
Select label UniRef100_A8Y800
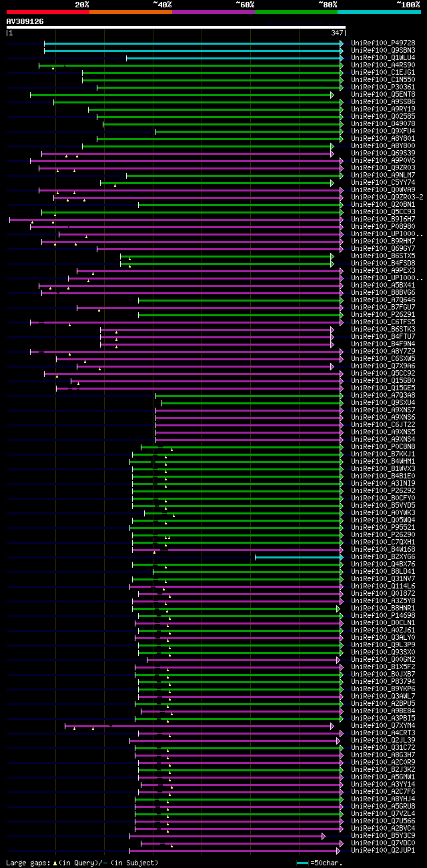(383, 146)
